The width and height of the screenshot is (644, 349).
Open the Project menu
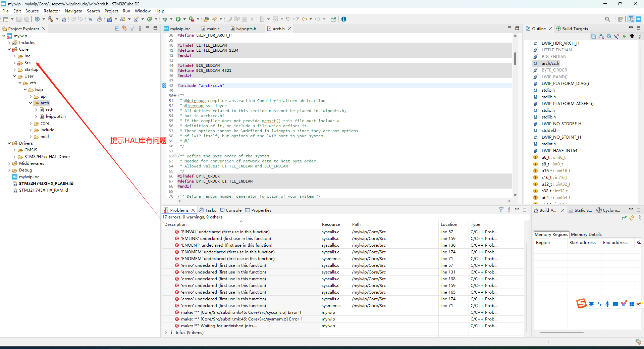(x=111, y=11)
